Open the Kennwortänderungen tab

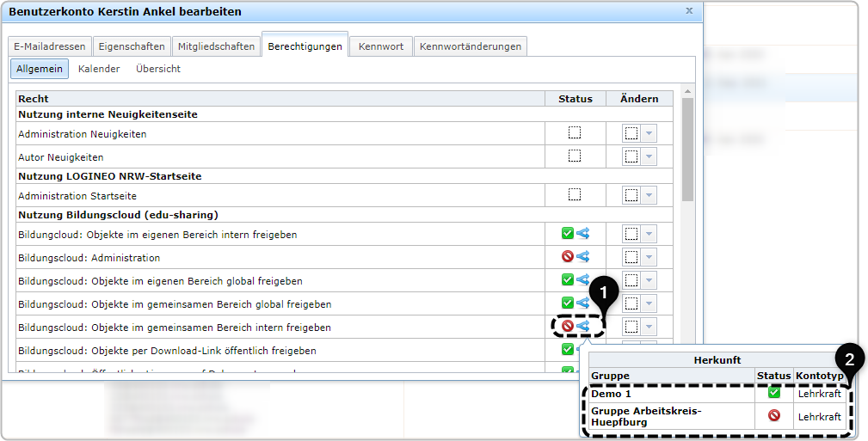coord(470,46)
